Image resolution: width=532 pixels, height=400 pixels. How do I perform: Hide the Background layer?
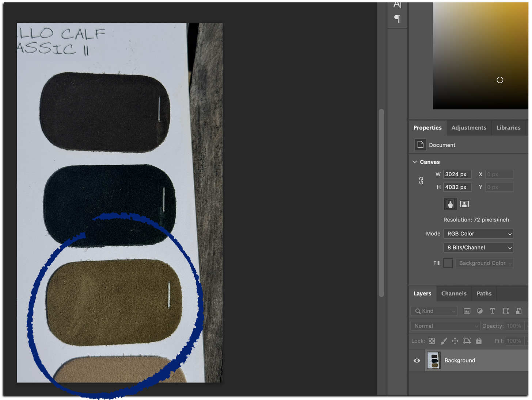coord(417,361)
